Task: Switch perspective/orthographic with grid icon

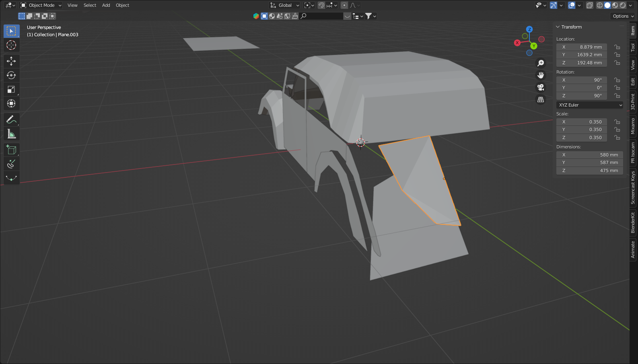Action: click(x=541, y=99)
